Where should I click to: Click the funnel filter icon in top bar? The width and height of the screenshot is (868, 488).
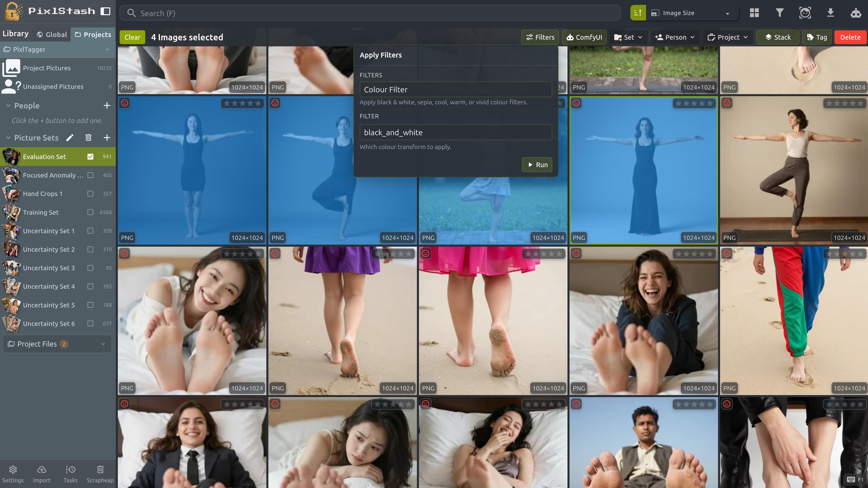pos(779,13)
